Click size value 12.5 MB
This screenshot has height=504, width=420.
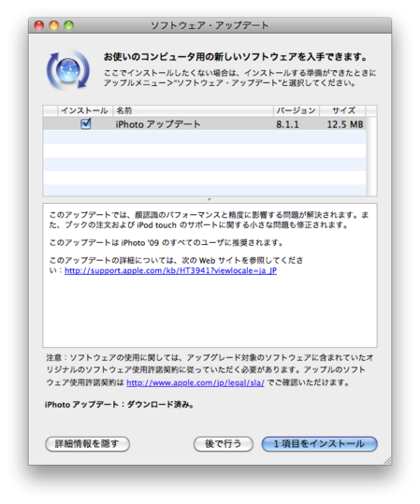[x=345, y=124]
